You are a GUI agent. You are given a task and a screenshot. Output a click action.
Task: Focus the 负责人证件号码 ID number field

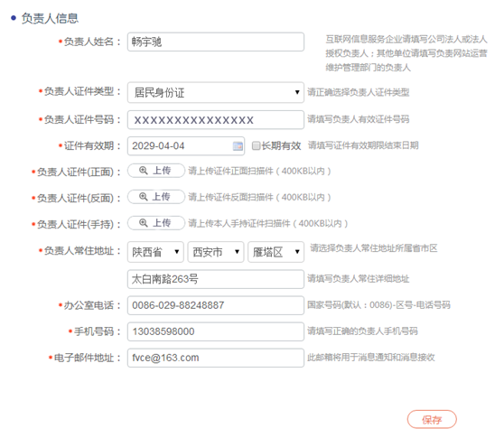coord(216,120)
